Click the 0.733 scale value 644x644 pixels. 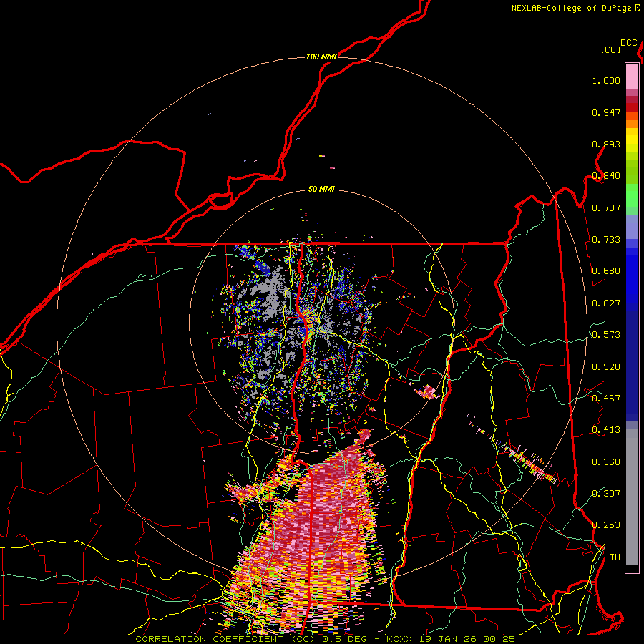tap(606, 240)
